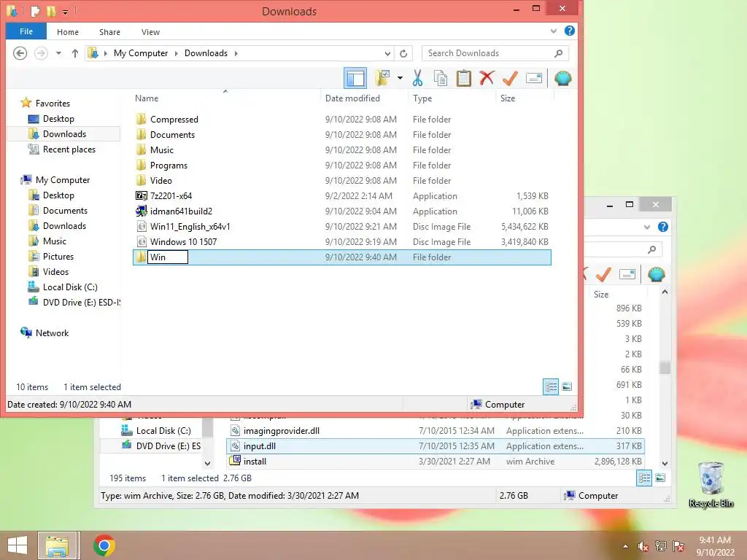Click the Cut scissors toolbar icon in Downloads

[x=417, y=78]
